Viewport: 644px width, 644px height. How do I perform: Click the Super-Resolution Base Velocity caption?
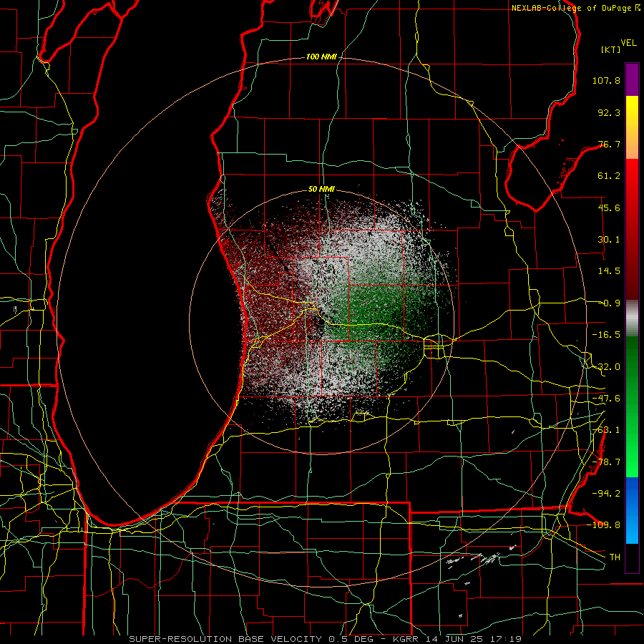tap(326, 639)
